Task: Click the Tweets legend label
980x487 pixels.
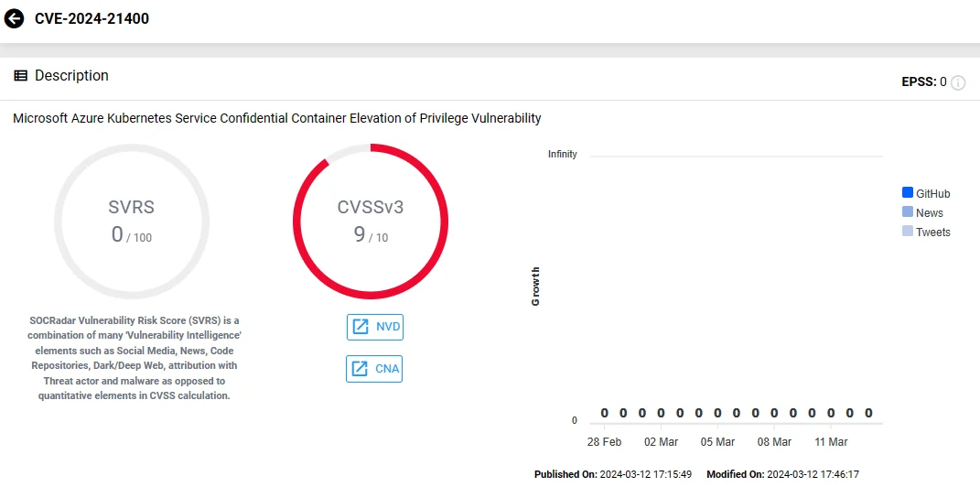Action: point(933,233)
